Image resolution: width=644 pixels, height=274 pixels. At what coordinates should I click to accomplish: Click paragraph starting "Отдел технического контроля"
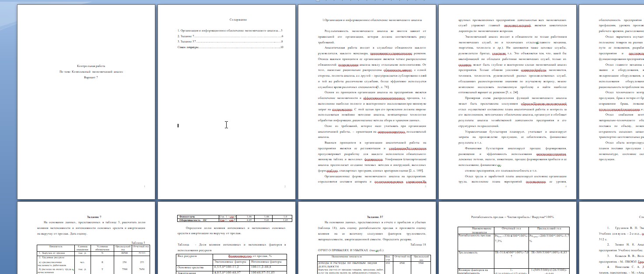[621, 101]
